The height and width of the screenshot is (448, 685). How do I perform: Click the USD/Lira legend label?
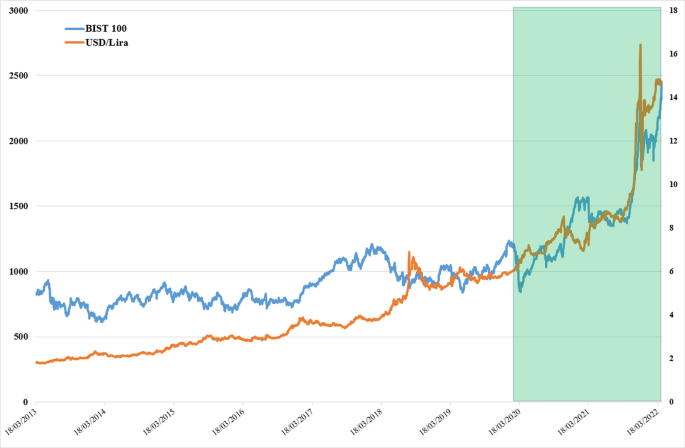pos(106,43)
